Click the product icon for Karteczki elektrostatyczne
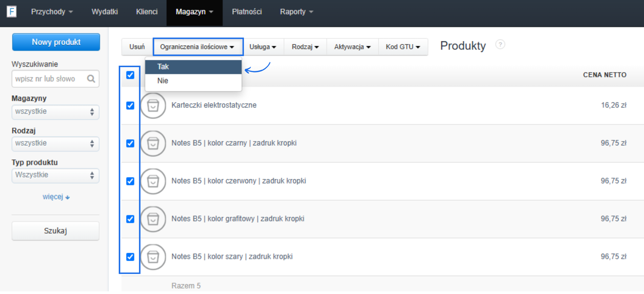The image size is (644, 294). (153, 106)
